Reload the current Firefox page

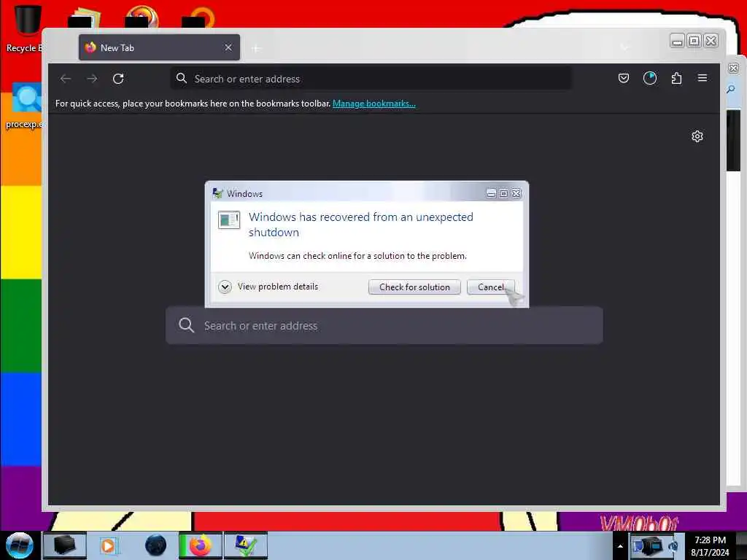(x=118, y=79)
